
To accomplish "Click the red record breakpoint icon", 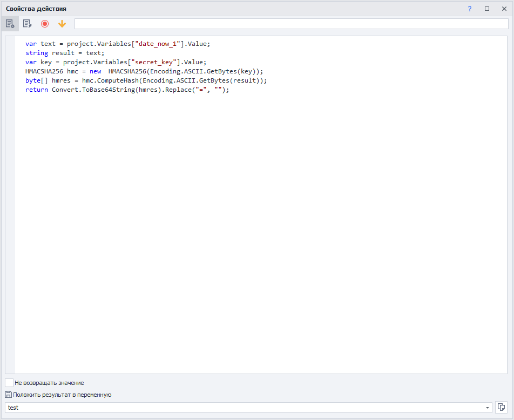I will (45, 24).
